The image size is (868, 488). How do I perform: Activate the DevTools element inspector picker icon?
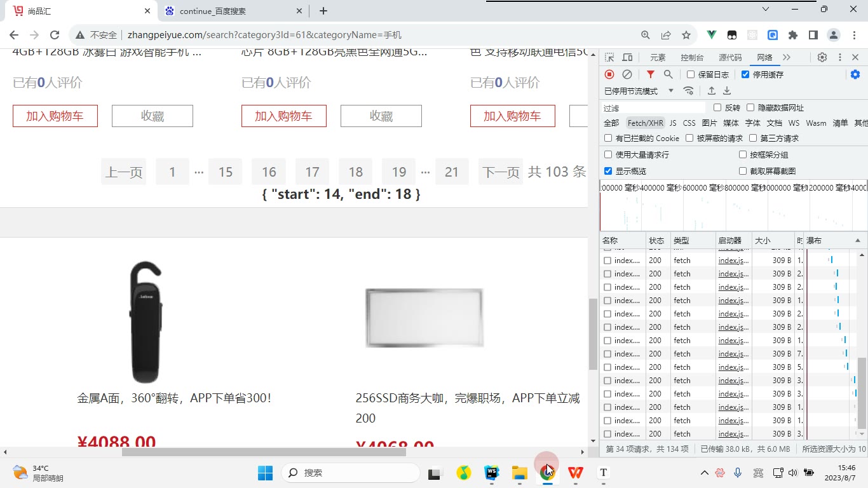pyautogui.click(x=609, y=57)
